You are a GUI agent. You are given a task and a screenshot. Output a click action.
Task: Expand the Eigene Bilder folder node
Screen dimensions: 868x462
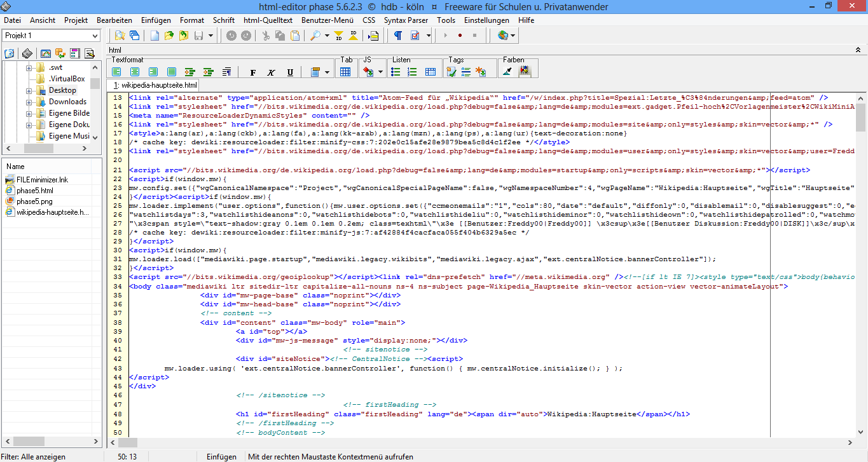point(29,113)
